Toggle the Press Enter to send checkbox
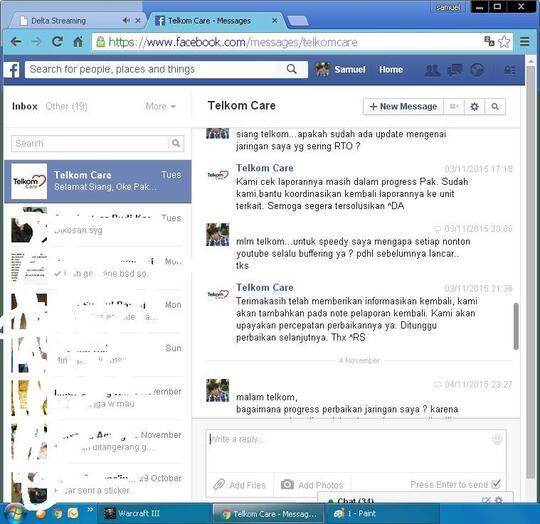Screen dimensions: 540x524 tap(496, 484)
